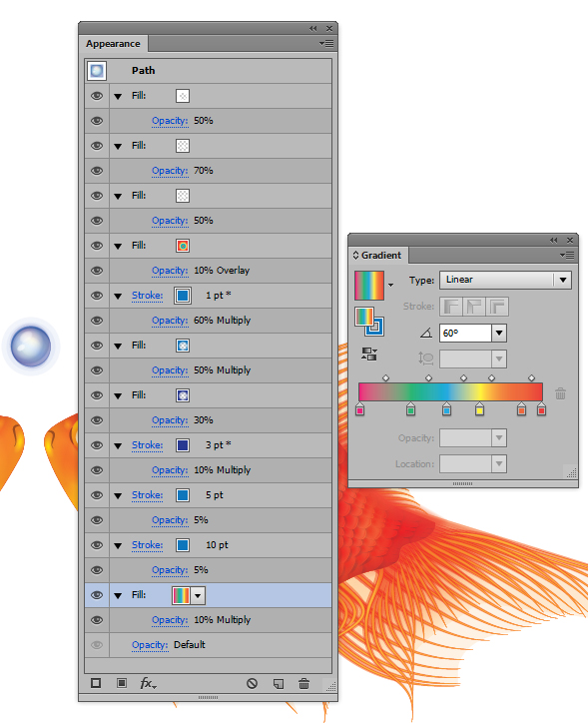Toggle visibility of 10% Overlay opacity row
This screenshot has height=723, width=588.
97,271
